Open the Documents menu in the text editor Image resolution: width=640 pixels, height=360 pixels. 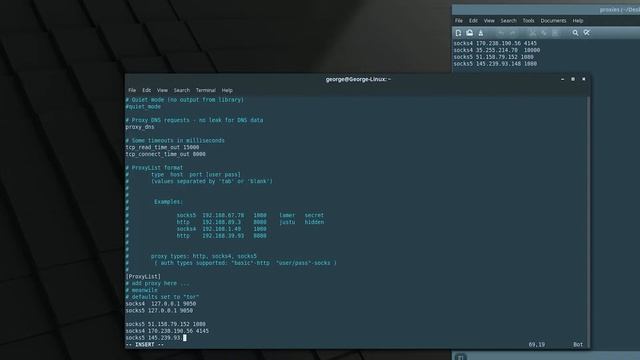(553, 20)
